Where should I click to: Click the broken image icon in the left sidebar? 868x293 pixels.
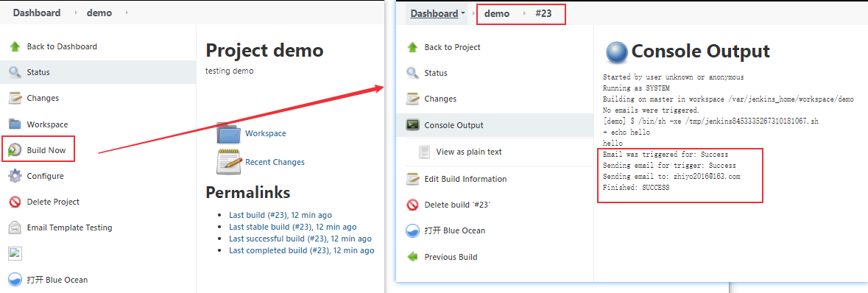(x=15, y=253)
